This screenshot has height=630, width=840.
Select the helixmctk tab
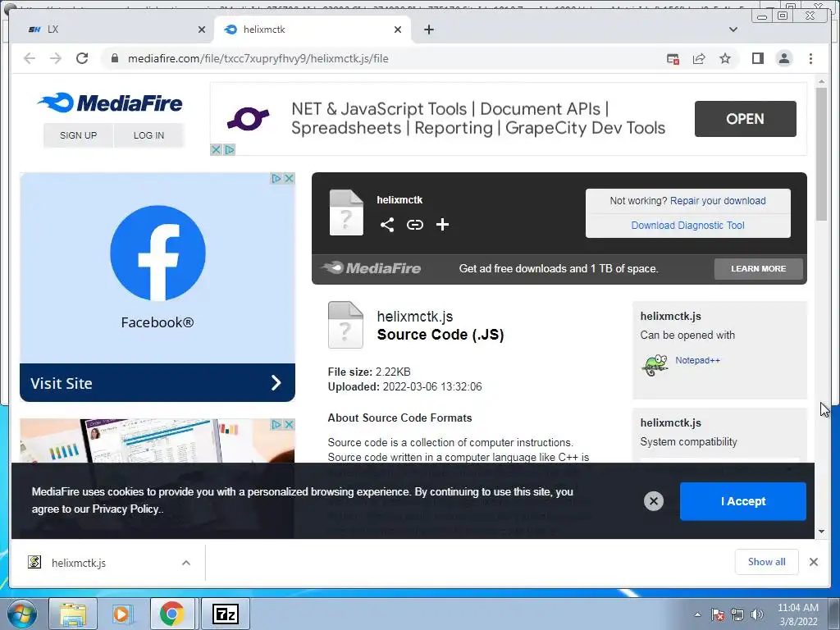tap(313, 30)
